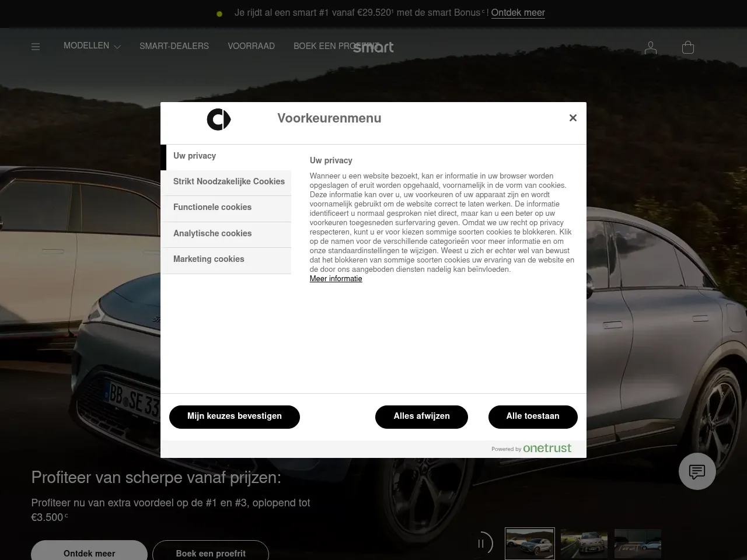Close the Voorkeurenmenu dialog

click(x=573, y=118)
